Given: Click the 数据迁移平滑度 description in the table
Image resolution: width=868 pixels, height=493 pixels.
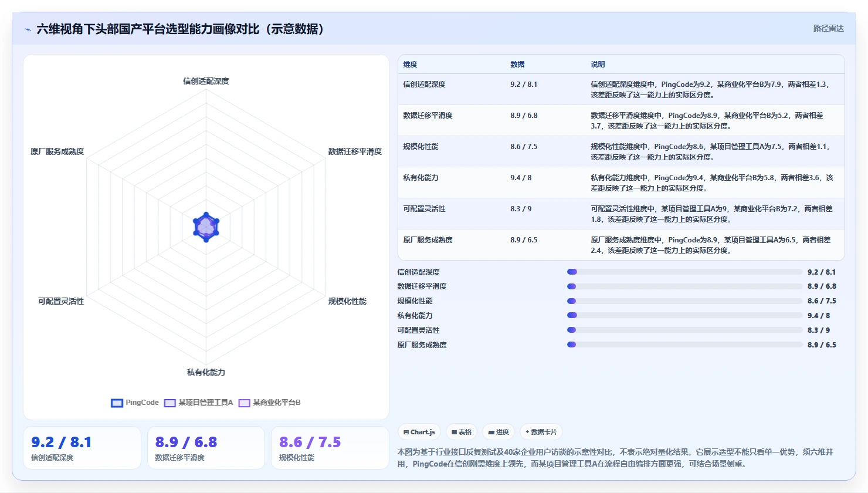Looking at the screenshot, I should (707, 121).
